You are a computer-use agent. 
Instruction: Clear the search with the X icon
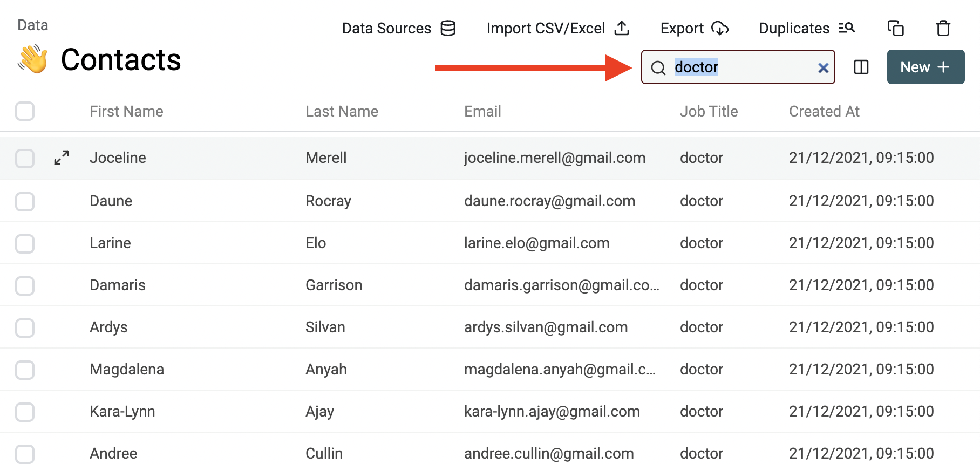[x=823, y=67]
